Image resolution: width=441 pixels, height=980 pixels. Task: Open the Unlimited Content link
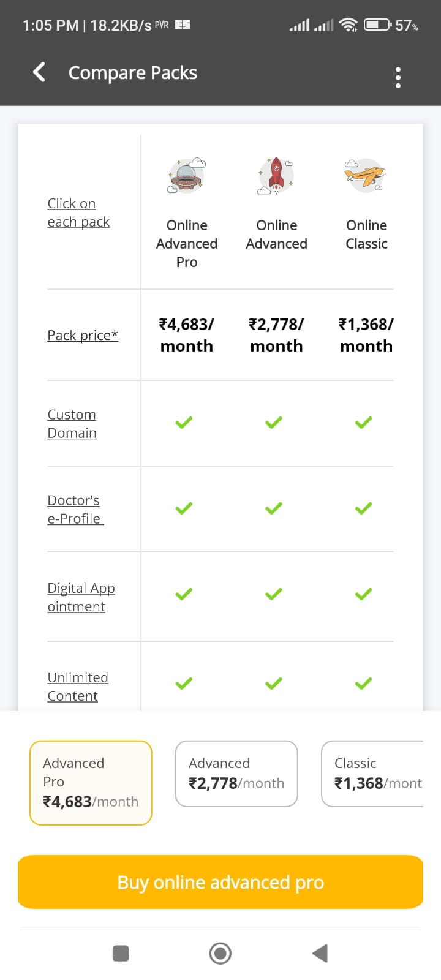[x=78, y=687]
